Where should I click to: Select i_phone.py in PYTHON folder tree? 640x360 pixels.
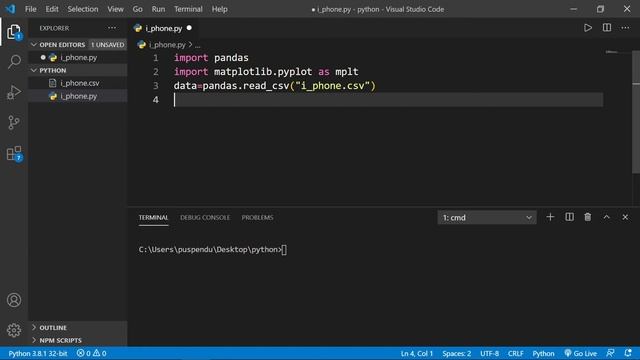78,96
